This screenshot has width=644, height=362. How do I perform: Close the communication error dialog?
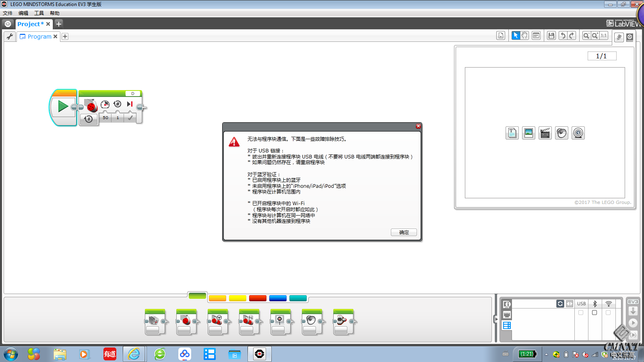click(418, 126)
